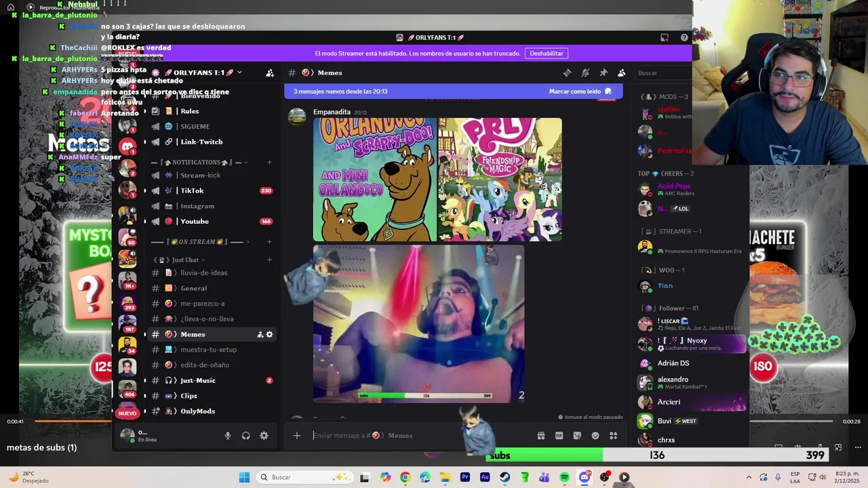The height and width of the screenshot is (488, 868).
Task: Click Marcar como leído button
Action: pyautogui.click(x=580, y=91)
